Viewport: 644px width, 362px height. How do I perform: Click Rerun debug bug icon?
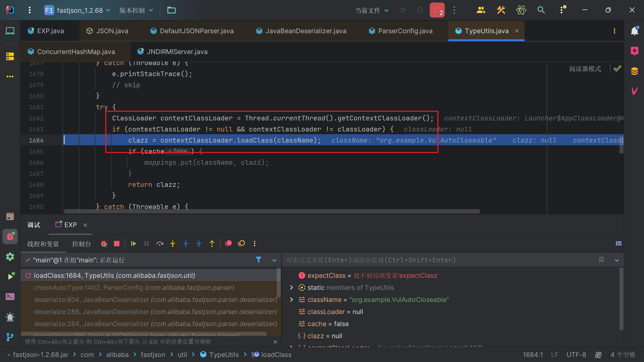click(104, 244)
